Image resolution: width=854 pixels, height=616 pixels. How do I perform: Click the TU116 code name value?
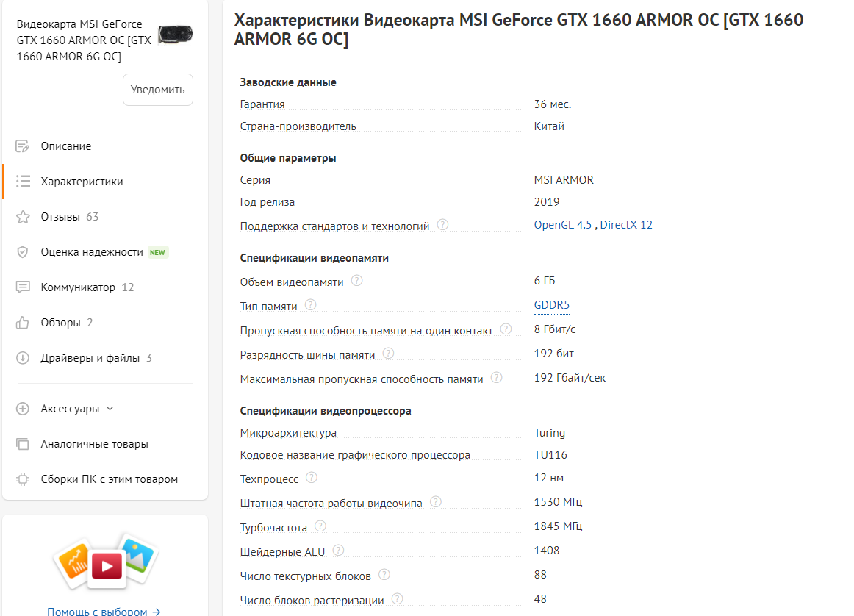[x=550, y=455]
